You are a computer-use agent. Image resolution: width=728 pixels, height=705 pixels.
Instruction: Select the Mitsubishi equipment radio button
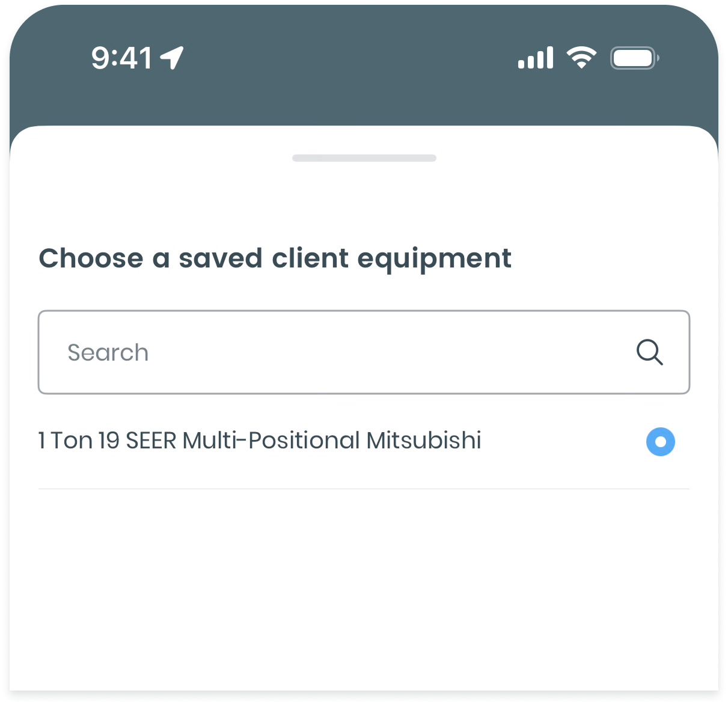[x=660, y=442]
